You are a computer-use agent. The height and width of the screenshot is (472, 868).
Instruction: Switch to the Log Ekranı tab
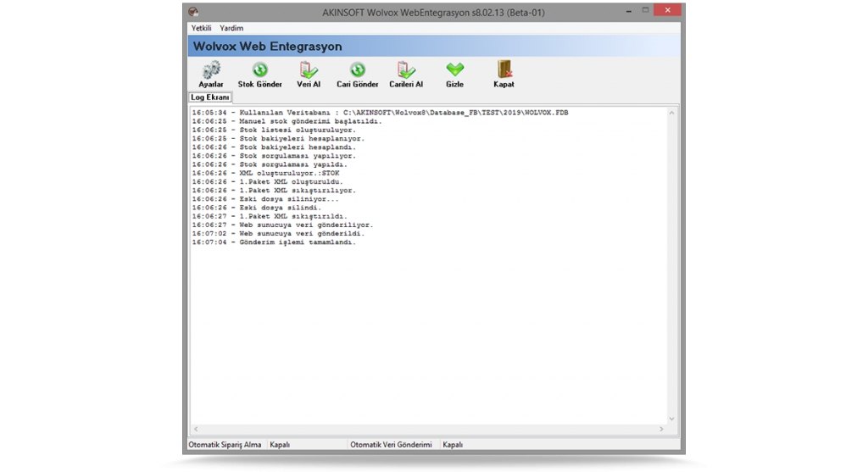(x=210, y=97)
